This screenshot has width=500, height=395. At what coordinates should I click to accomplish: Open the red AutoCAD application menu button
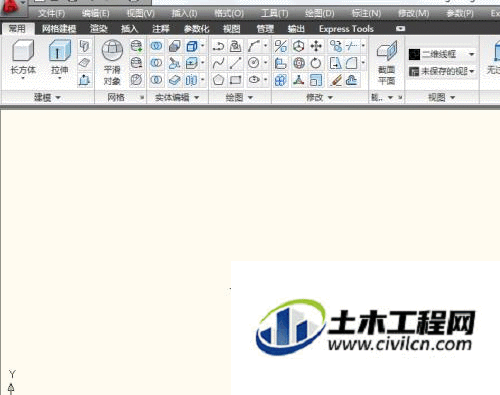point(11,7)
